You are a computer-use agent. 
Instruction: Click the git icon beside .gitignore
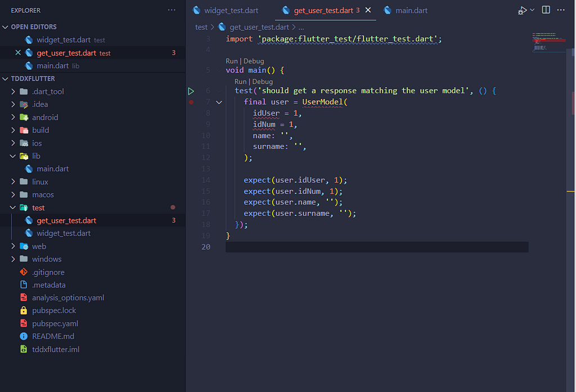(24, 272)
